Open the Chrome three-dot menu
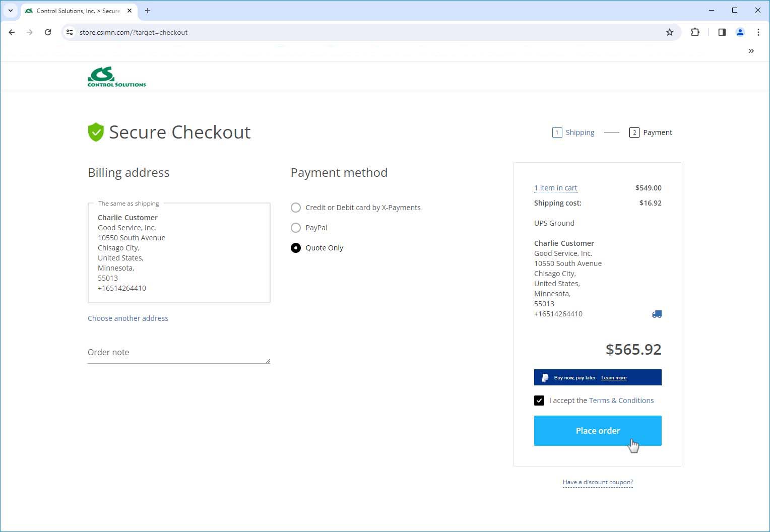 pos(758,32)
